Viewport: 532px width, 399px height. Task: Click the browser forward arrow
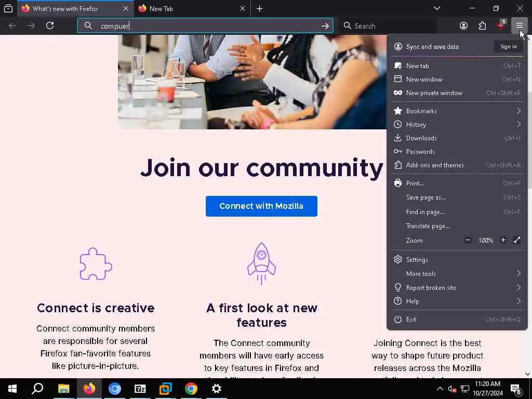(31, 26)
